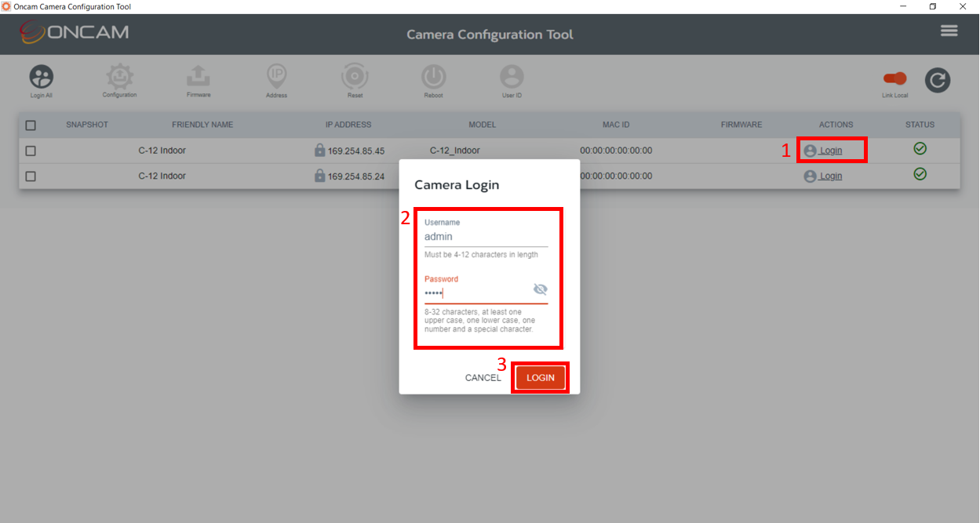Click the Camera Configuration Tool heading

coord(490,35)
